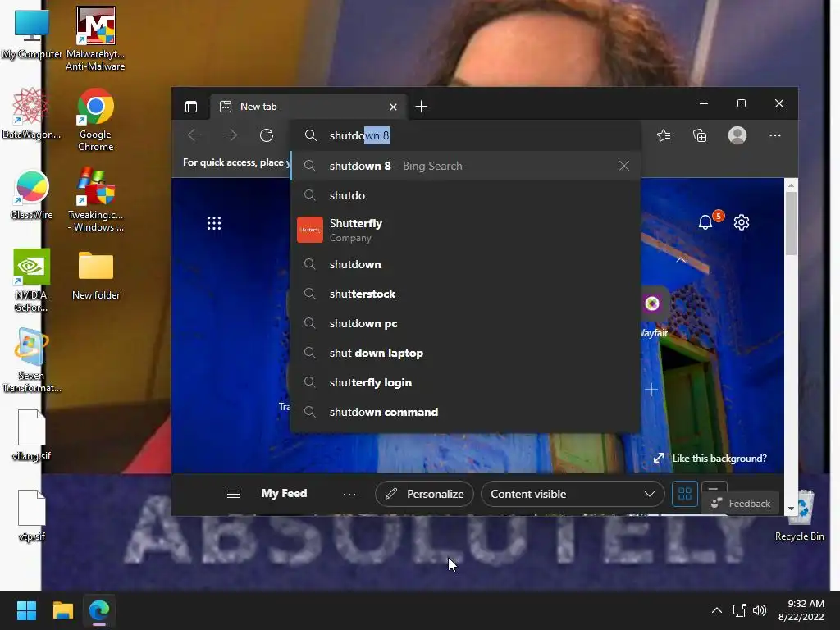Switch feed to grid layout view

point(685,494)
